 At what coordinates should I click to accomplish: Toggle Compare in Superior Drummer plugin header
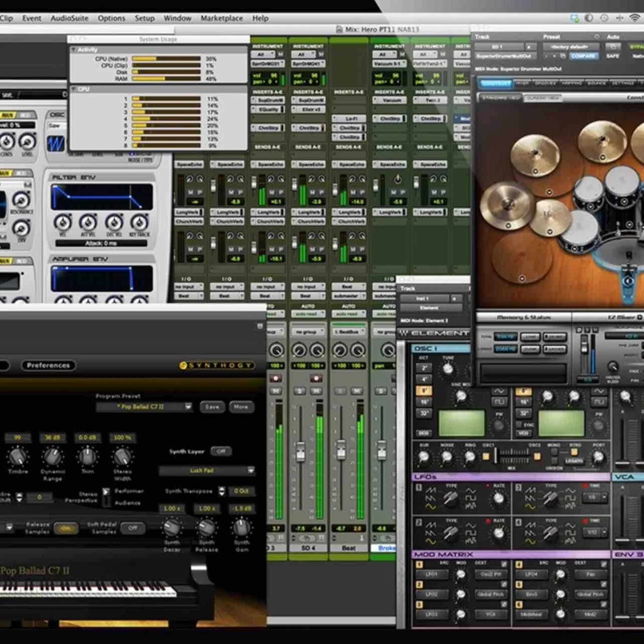pos(584,56)
